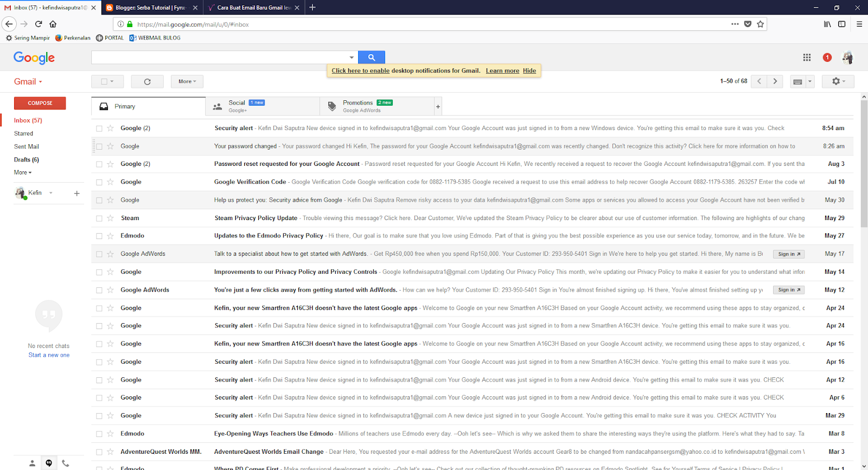Open the Drafts (6) folder
Screen dimensions: 868x470
click(x=27, y=159)
